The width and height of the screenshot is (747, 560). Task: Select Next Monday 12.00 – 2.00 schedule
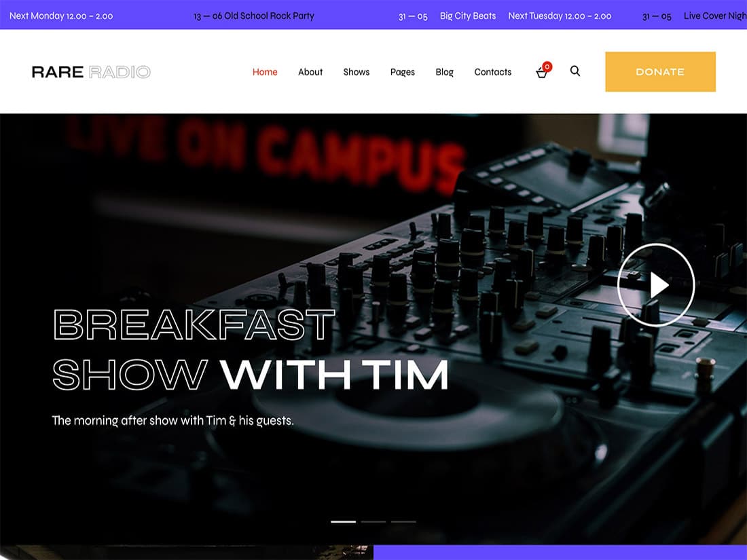point(61,16)
